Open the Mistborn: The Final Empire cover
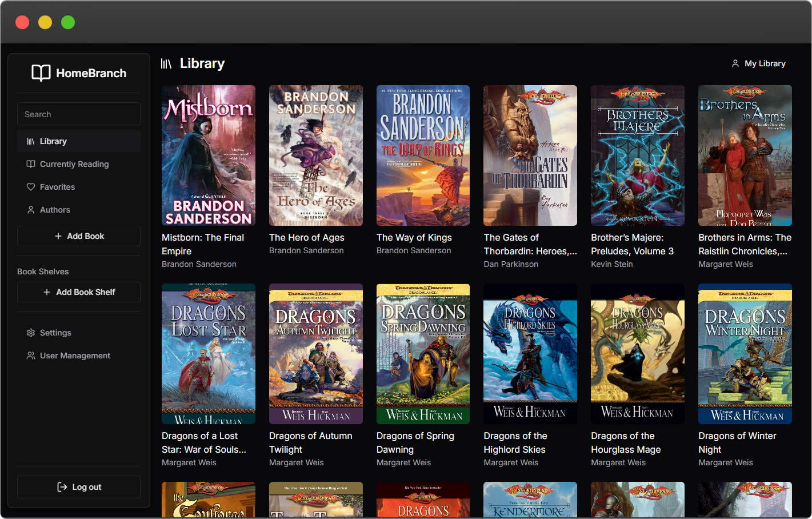 click(208, 155)
